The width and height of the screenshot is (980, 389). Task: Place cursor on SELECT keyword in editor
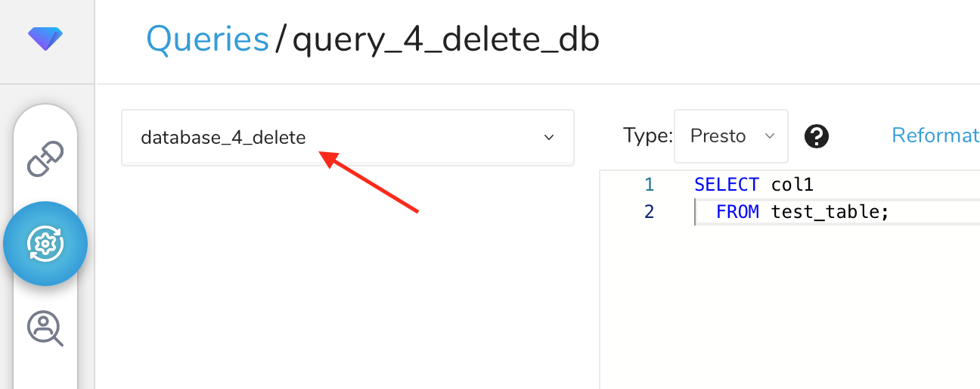tap(726, 185)
